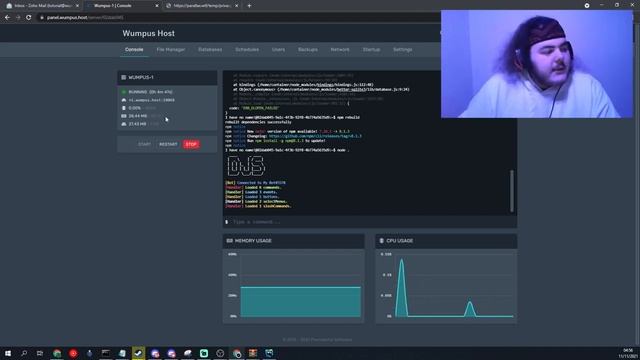Open Windows taskbar search
This screenshot has width=640, height=360.
tap(24, 353)
